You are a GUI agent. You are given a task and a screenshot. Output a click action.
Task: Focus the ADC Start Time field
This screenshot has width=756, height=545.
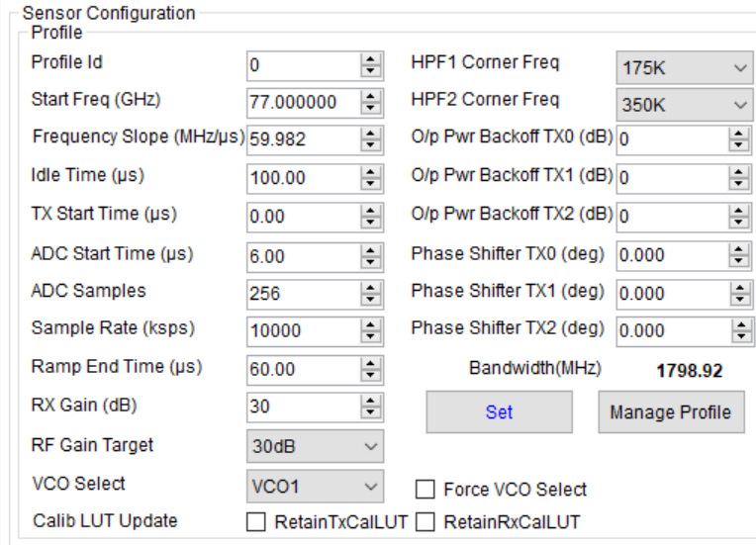tap(304, 256)
